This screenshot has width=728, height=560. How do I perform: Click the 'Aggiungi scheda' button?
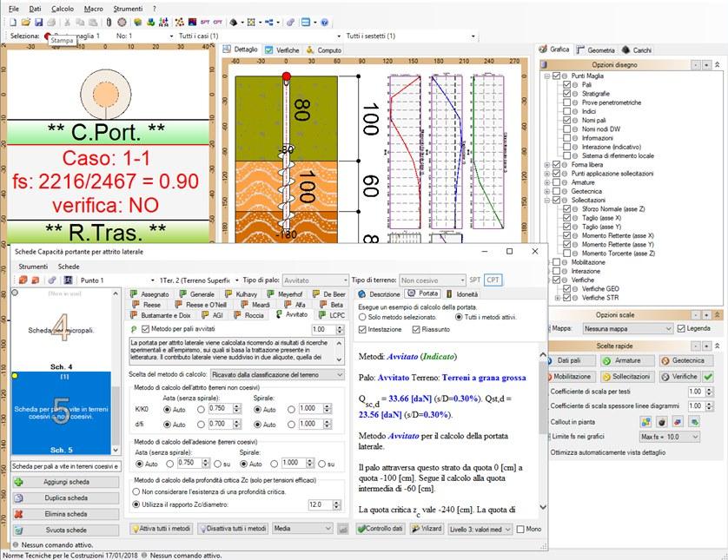65,482
